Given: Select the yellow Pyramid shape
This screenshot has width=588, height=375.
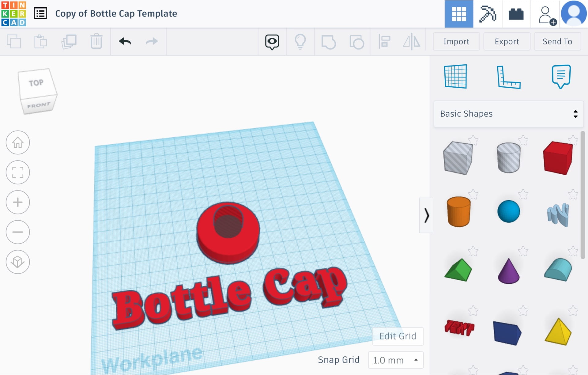Looking at the screenshot, I should click(558, 332).
